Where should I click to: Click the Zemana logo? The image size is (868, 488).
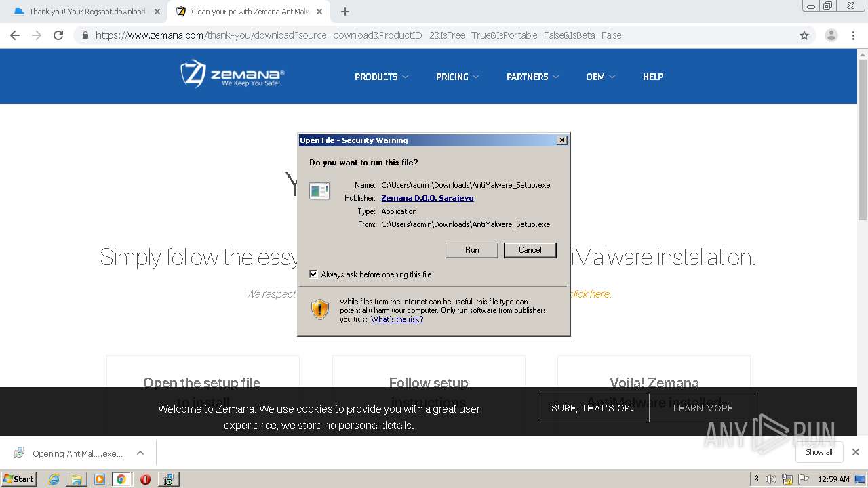(232, 75)
